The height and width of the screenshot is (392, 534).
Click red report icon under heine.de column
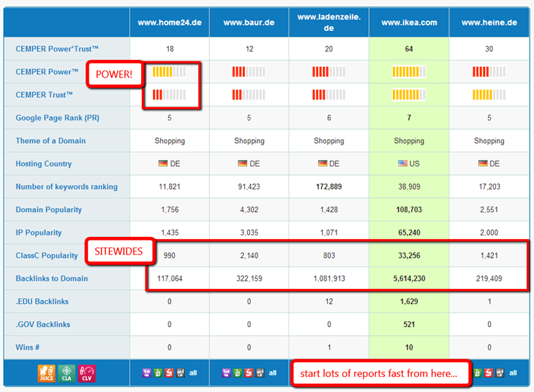[488, 373]
